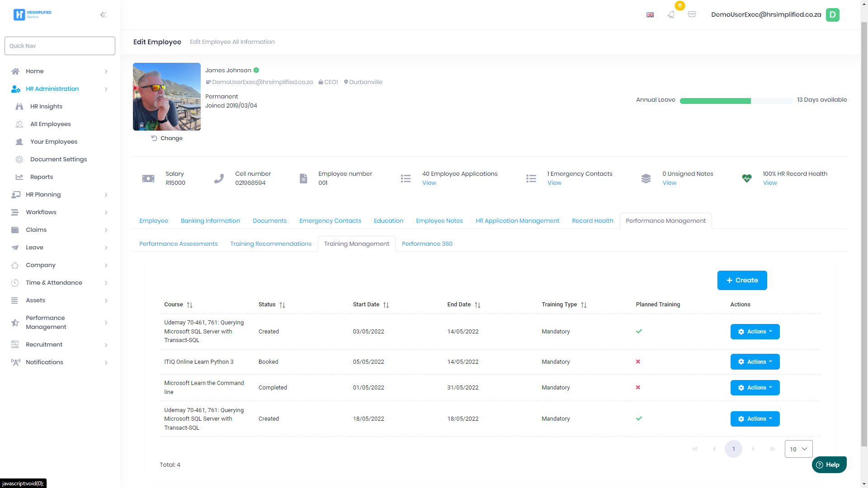Collapse sidebar with double-chevron icon
868x488 pixels.
pyautogui.click(x=103, y=14)
